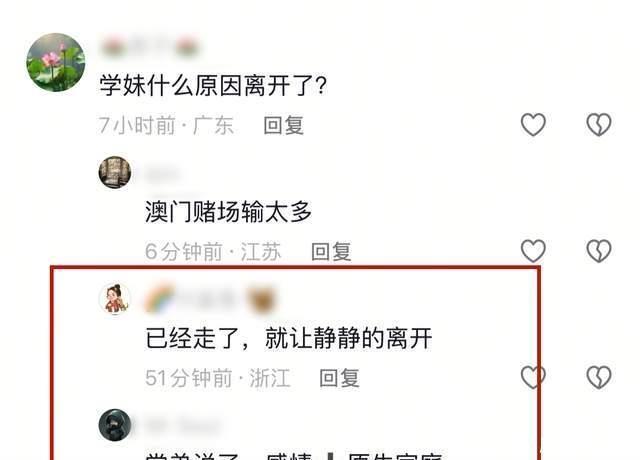Screen dimensions: 640x460
Task: Like the 已经走了，就让静静的离开 comment
Action: [533, 377]
